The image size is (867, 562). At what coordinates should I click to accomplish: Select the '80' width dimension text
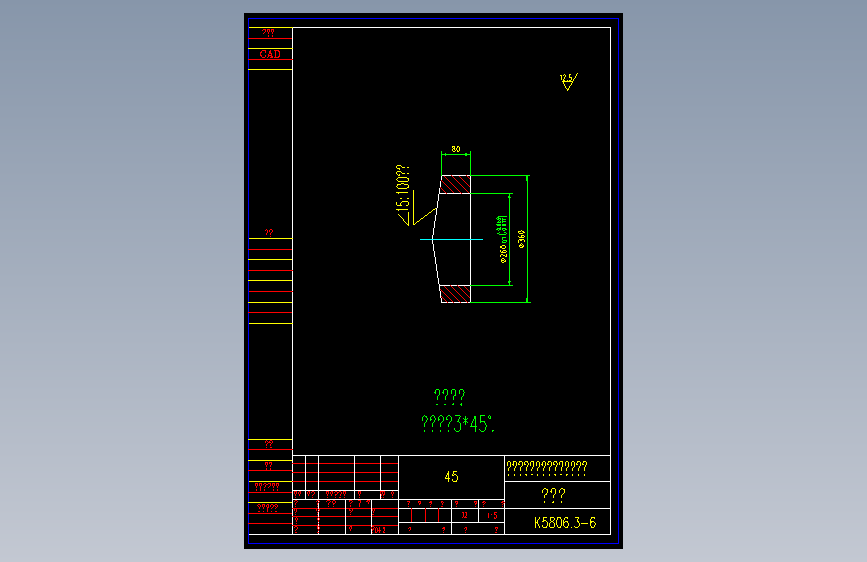click(456, 149)
